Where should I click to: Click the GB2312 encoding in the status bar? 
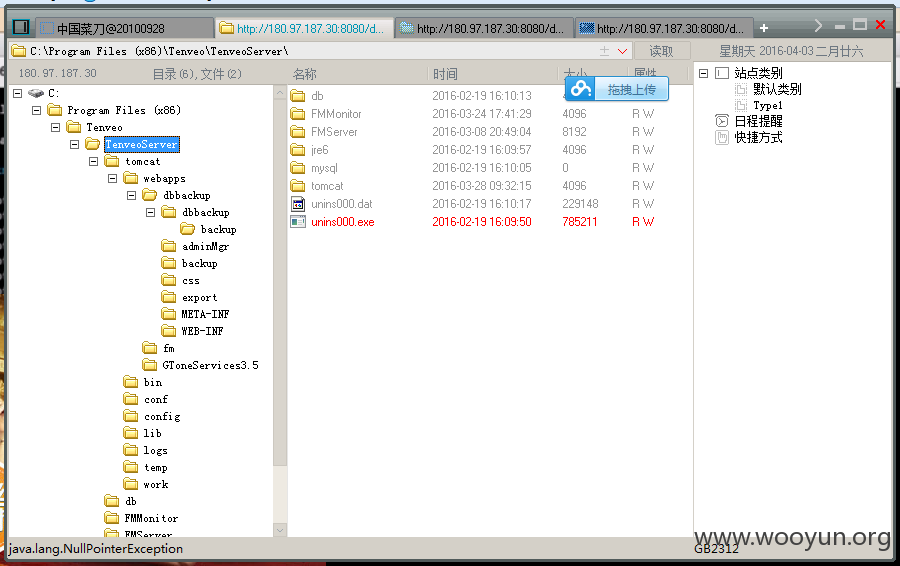pos(716,549)
